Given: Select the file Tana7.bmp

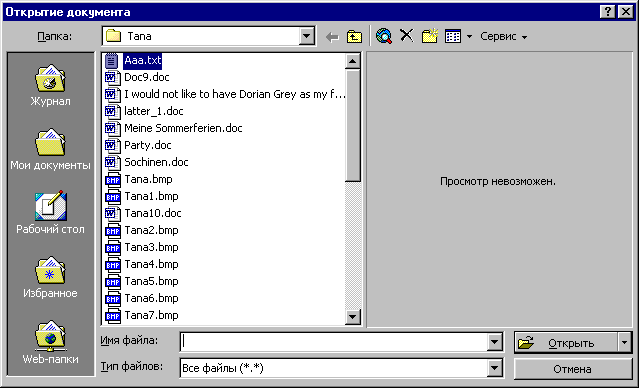Looking at the screenshot, I should 151,316.
